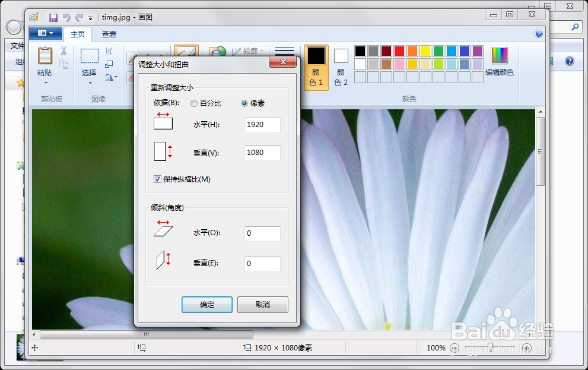Click the line thickness size icon
Viewport: 588px width, 370px height.
285,51
